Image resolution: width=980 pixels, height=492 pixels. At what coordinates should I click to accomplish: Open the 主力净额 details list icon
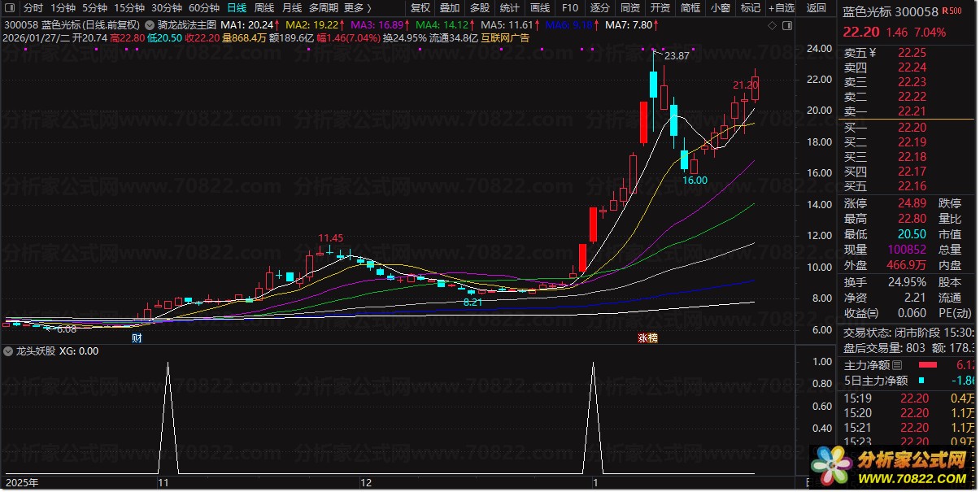click(x=898, y=365)
